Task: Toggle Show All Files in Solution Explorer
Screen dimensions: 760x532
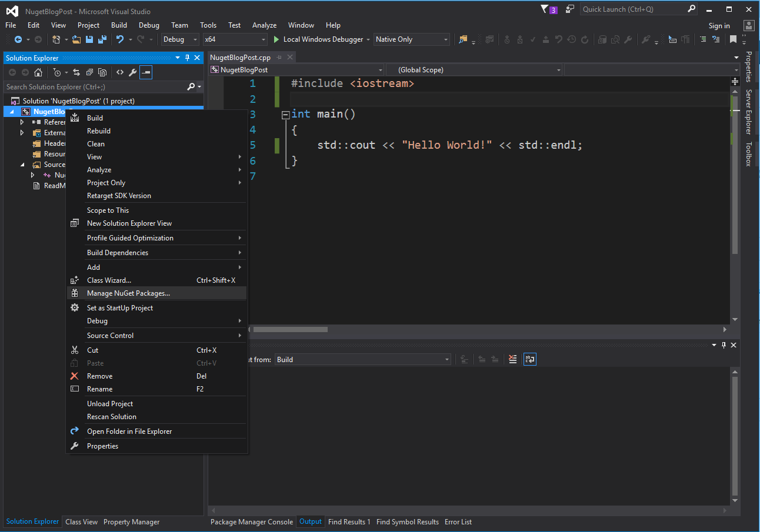Action: 102,72
